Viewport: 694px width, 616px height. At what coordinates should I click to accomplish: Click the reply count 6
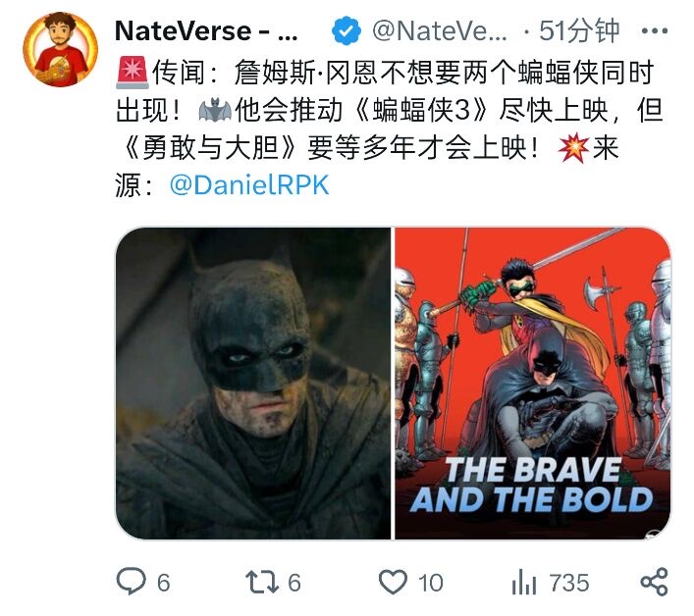pyautogui.click(x=163, y=583)
